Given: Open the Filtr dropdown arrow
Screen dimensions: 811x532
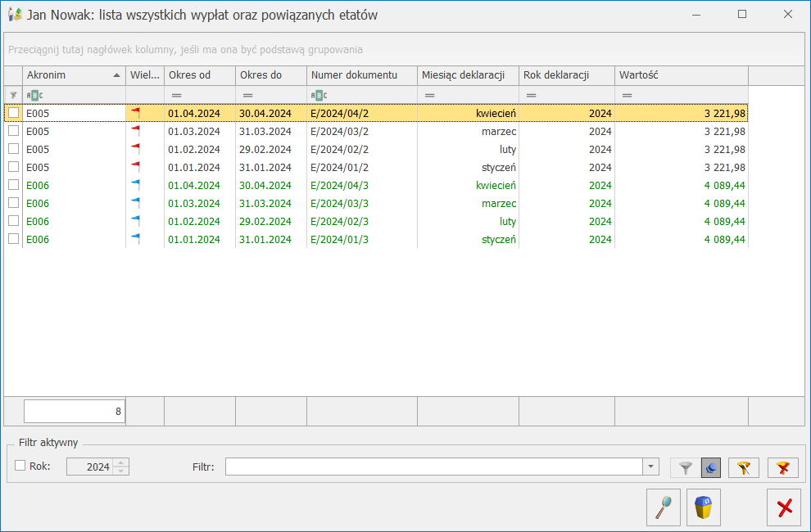Looking at the screenshot, I should coord(650,467).
